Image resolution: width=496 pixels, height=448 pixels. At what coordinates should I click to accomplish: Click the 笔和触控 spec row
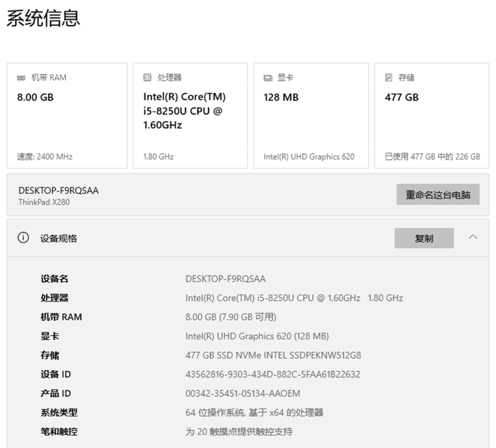[x=56, y=431]
